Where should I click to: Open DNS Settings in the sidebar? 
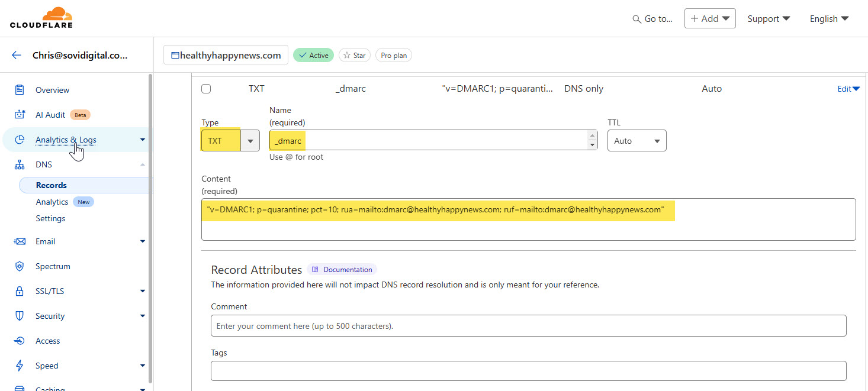click(50, 218)
